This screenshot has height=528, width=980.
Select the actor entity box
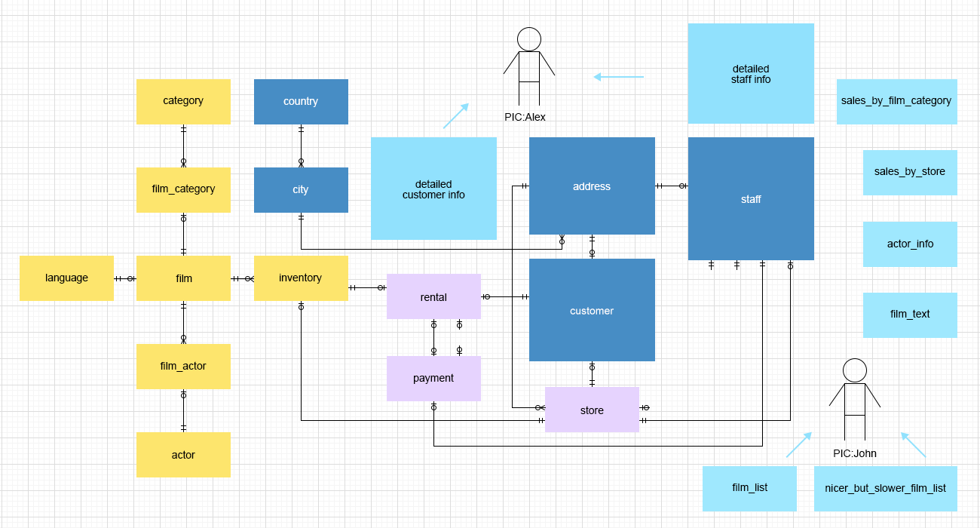[183, 455]
